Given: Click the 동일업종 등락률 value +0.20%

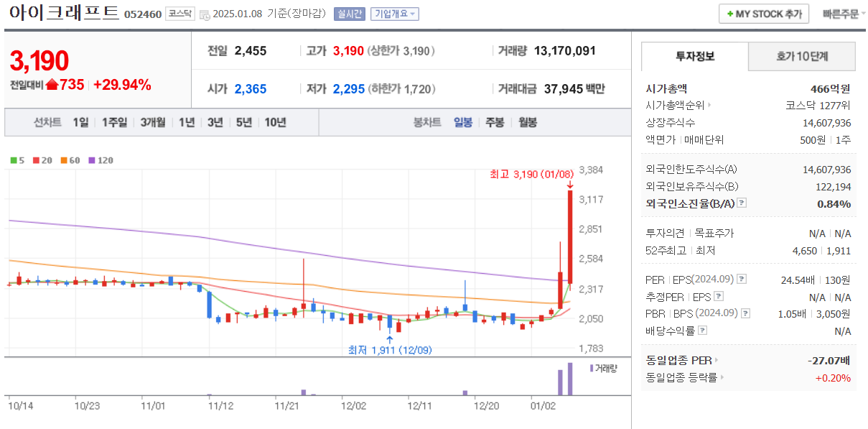Looking at the screenshot, I should 833,378.
